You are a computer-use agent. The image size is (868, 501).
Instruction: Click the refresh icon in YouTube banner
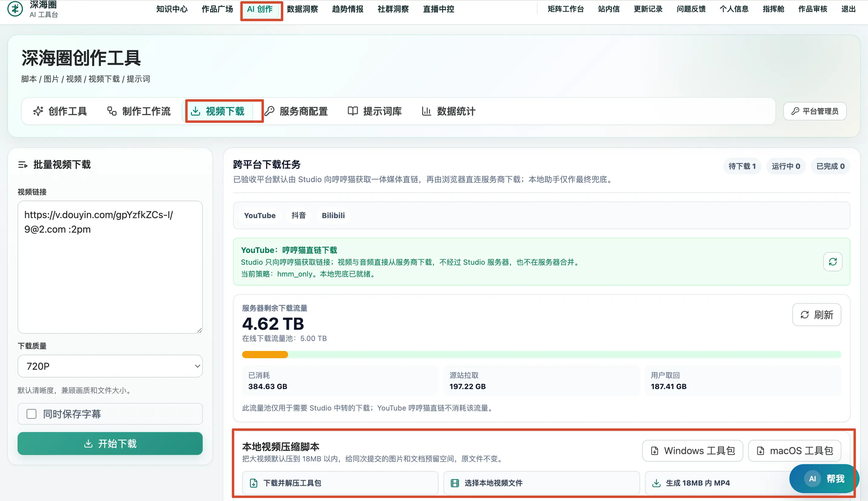(x=833, y=262)
